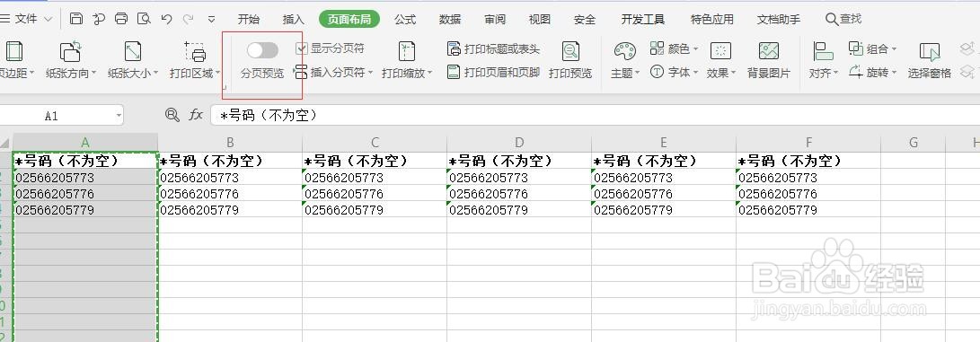
Task: Open the 安全 tab
Action: click(585, 20)
